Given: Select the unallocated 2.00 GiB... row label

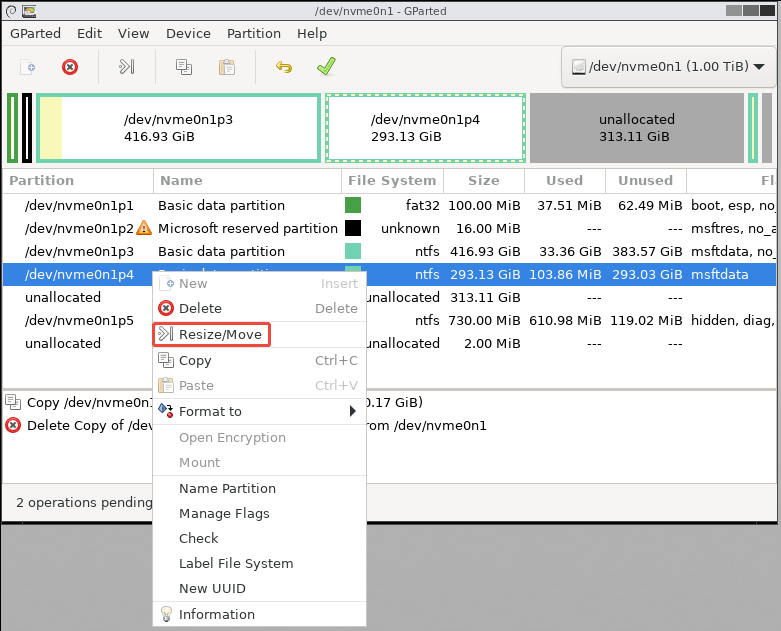Looking at the screenshot, I should [63, 343].
